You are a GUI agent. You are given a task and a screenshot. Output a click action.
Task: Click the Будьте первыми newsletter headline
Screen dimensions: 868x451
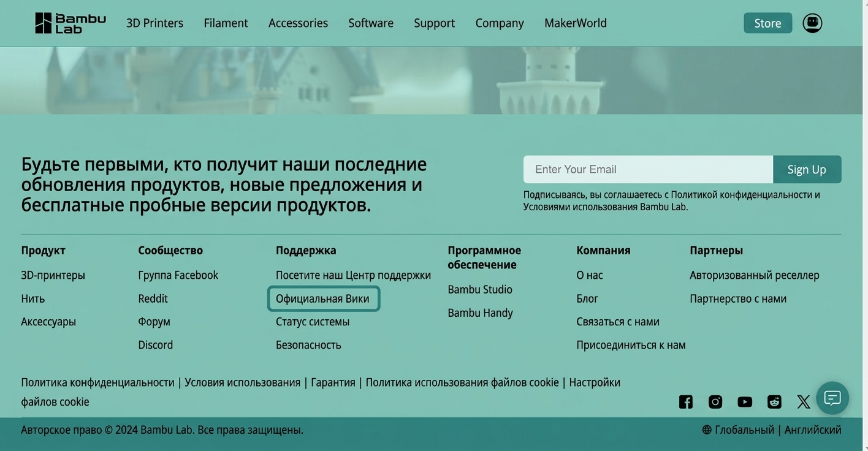(x=224, y=184)
